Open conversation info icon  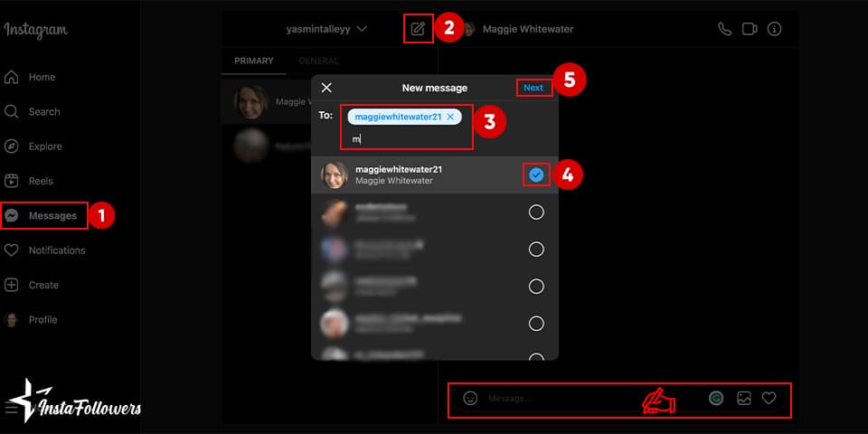tap(775, 29)
